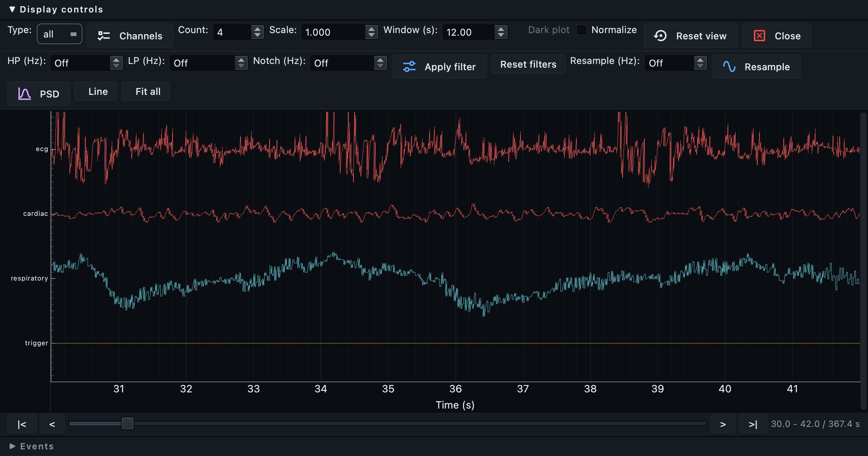Viewport: 868px width, 456px height.
Task: Click the Reset view icon
Action: coord(660,36)
